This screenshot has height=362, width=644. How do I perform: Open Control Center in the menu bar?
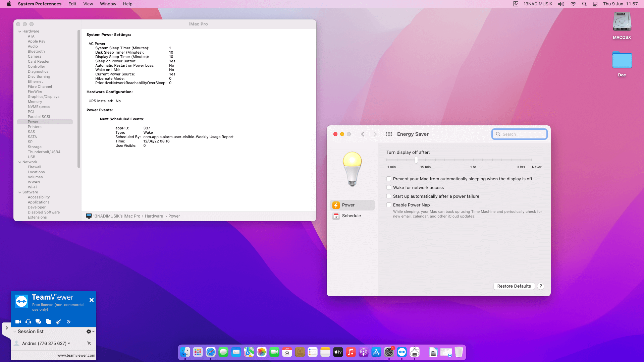tap(595, 4)
